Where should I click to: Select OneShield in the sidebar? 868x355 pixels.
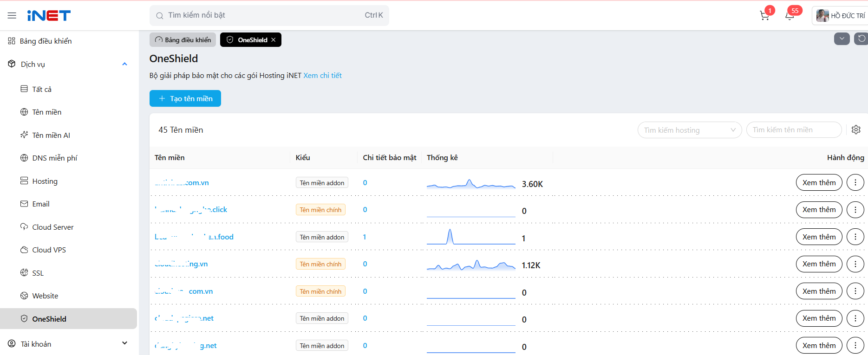point(69,319)
